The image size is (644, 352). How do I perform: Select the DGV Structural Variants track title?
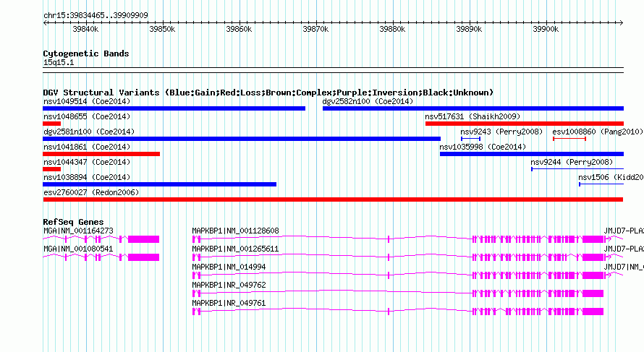click(268, 93)
